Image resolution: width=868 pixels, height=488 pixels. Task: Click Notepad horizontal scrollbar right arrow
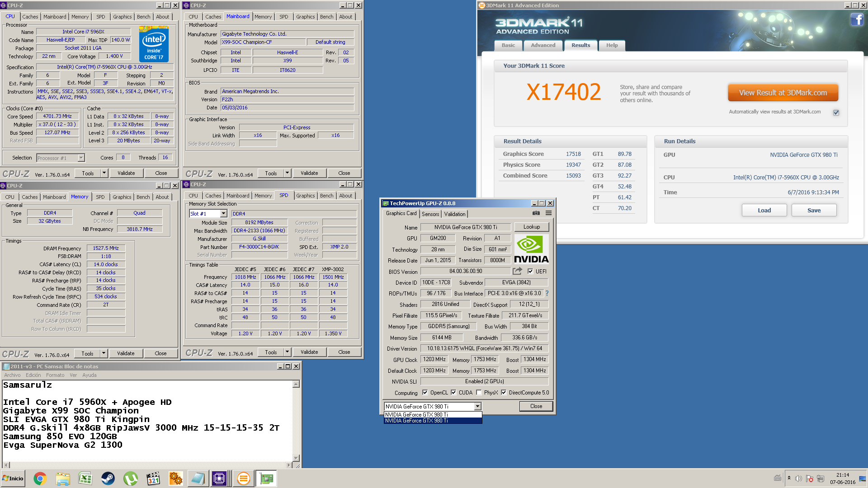pyautogui.click(x=288, y=465)
